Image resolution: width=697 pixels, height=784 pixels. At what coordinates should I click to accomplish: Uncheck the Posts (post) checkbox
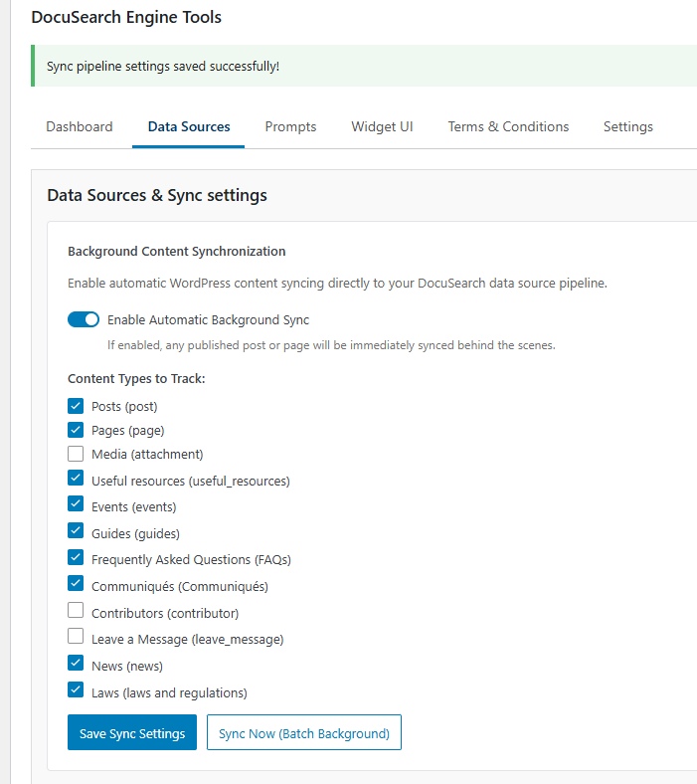pos(76,406)
